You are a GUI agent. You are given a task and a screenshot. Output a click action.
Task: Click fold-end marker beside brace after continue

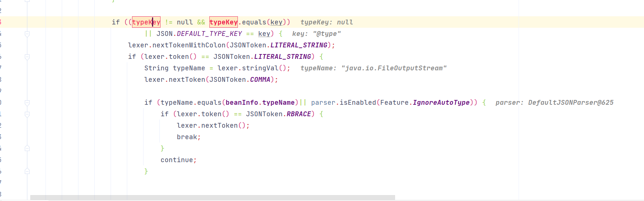27,171
